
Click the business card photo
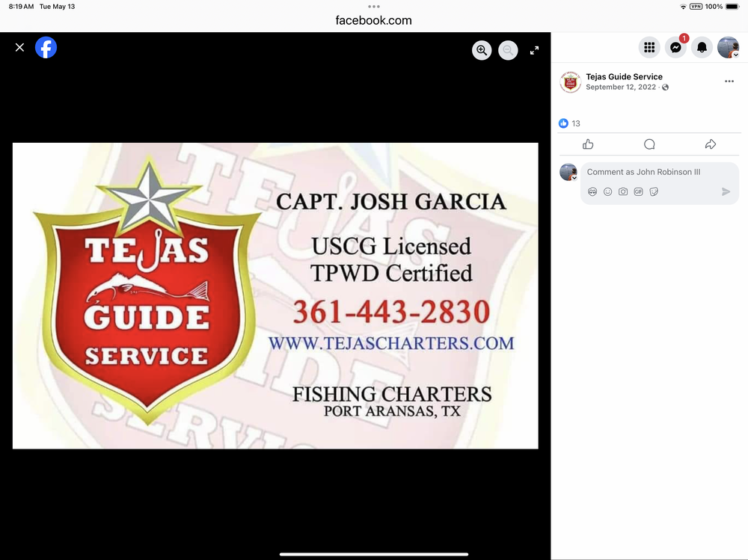point(275,295)
